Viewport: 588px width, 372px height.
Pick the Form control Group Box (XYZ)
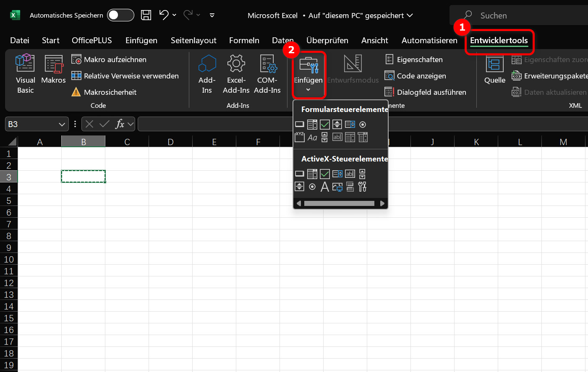pyautogui.click(x=300, y=137)
